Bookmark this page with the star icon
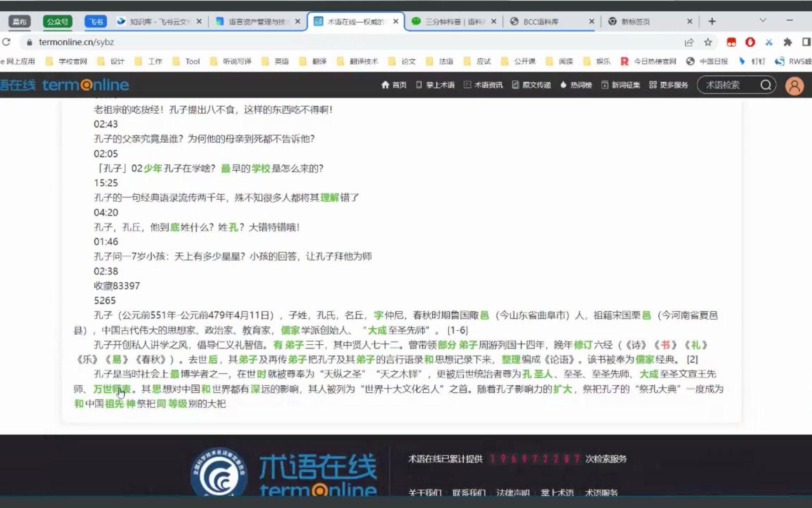The height and width of the screenshot is (508, 812). pyautogui.click(x=708, y=42)
